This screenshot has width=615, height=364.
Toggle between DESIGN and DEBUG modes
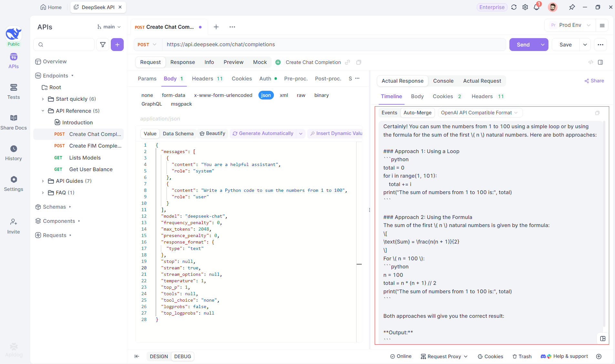[x=171, y=356]
